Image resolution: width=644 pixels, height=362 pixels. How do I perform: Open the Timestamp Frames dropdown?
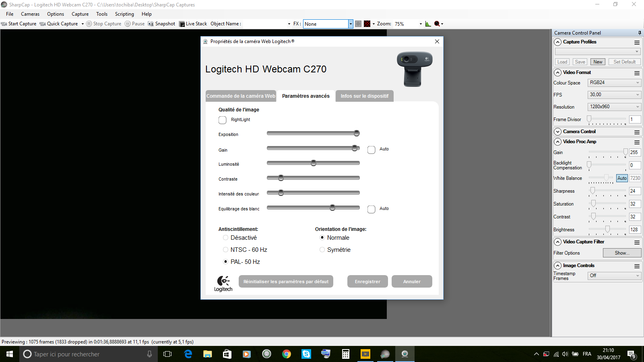(x=614, y=276)
